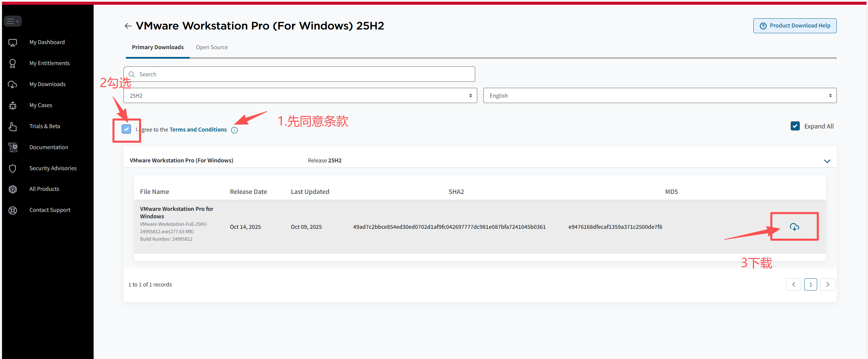The width and height of the screenshot is (868, 359).
Task: Select page 1 in pagination
Action: pos(811,284)
